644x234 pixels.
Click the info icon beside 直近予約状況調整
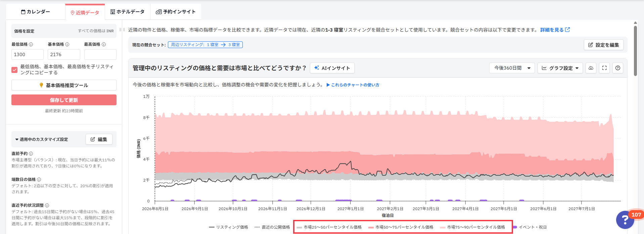tap(47, 205)
